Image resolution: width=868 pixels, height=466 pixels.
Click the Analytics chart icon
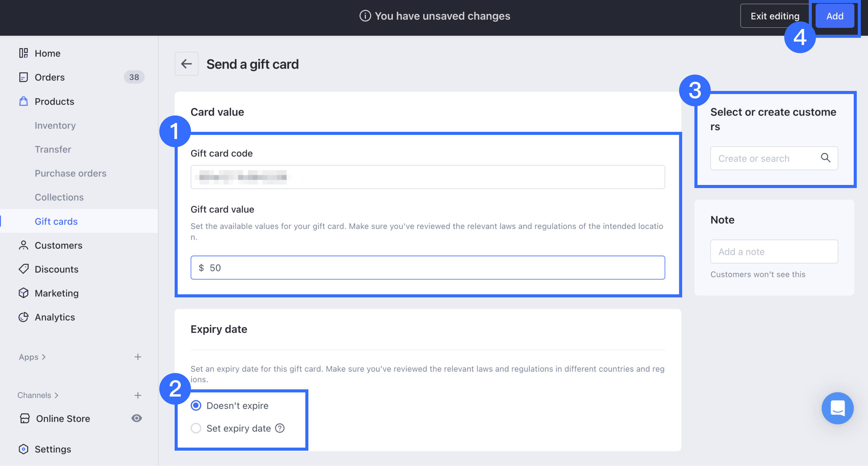23,317
